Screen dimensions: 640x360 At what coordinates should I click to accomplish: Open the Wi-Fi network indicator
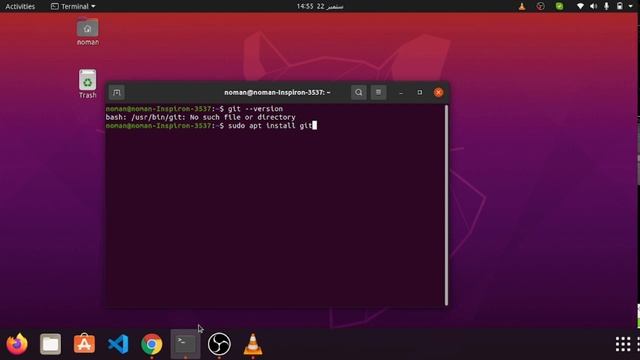coord(580,6)
